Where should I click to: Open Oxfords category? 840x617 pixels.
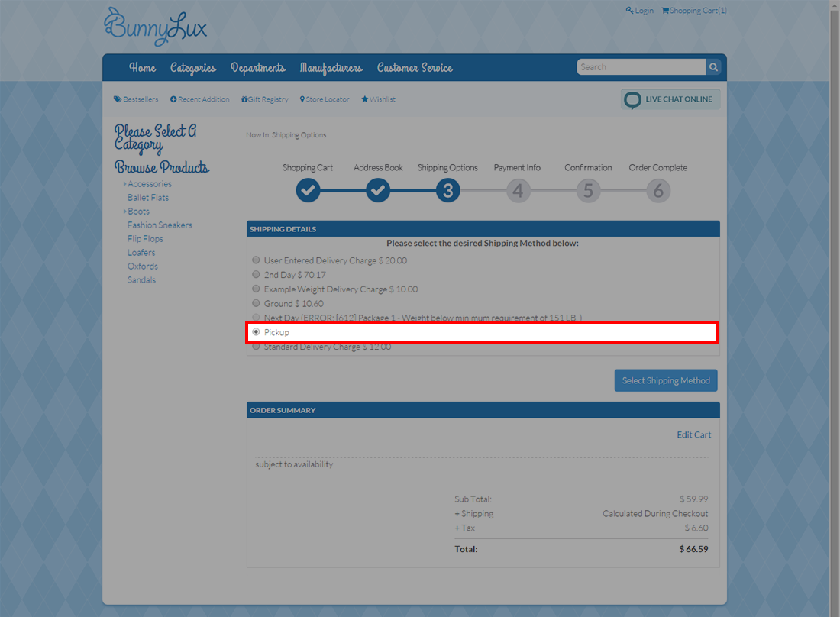coord(143,267)
